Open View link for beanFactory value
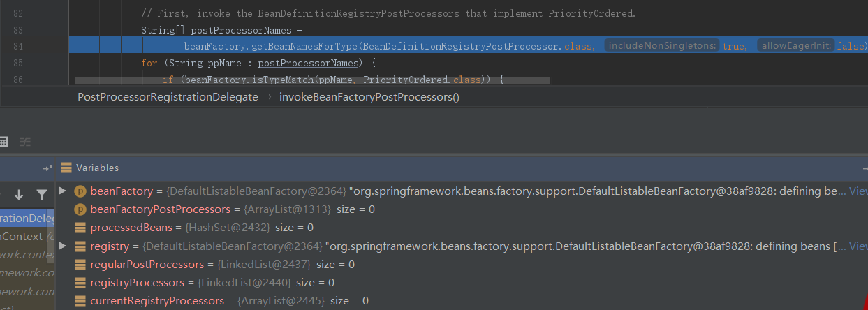 (858, 191)
